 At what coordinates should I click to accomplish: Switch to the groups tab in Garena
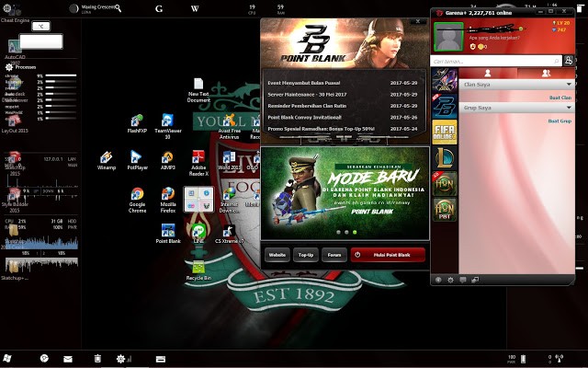547,73
